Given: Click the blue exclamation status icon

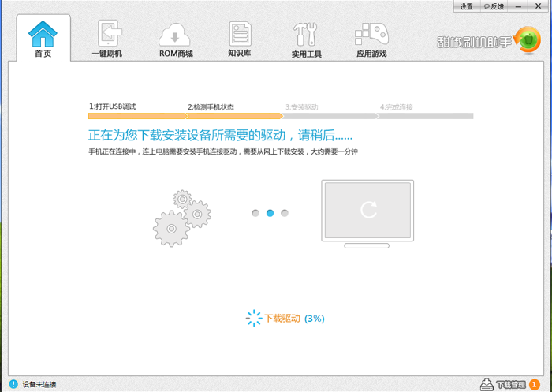Looking at the screenshot, I should (x=13, y=384).
